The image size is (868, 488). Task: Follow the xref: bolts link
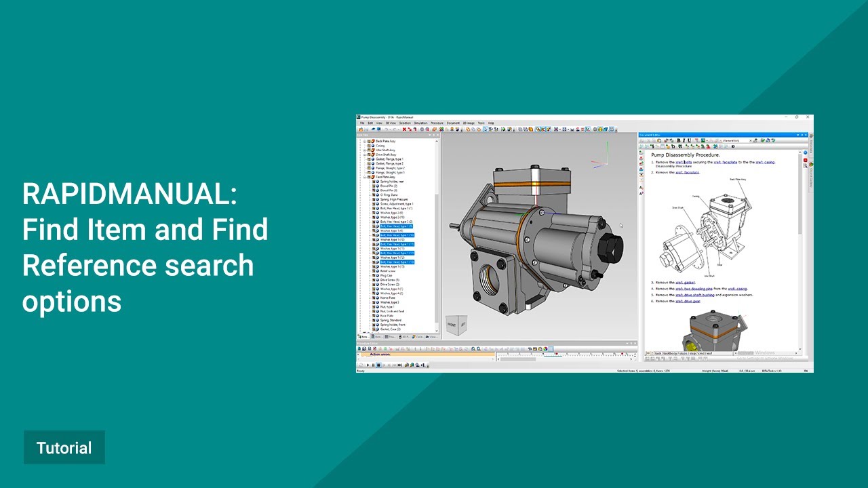(683, 162)
